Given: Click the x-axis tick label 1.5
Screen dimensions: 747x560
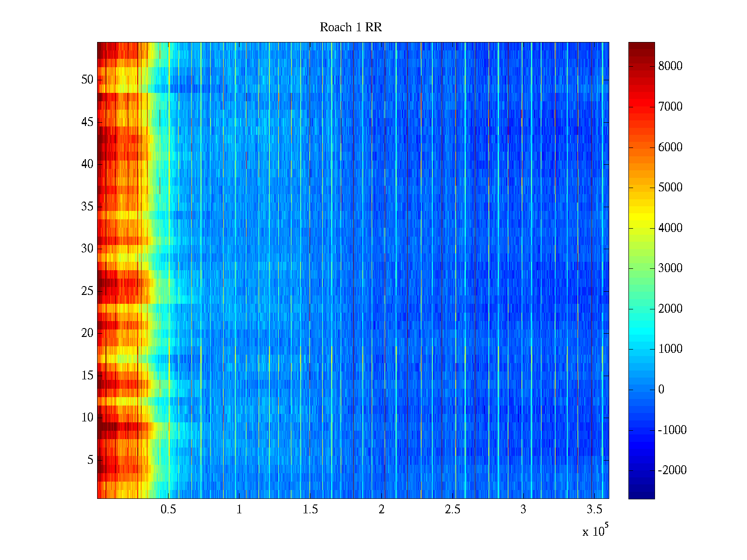Looking at the screenshot, I should 310,510.
